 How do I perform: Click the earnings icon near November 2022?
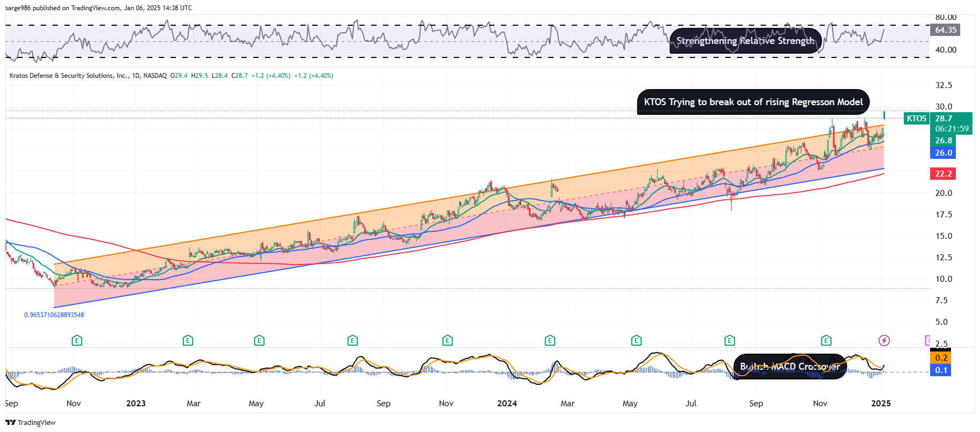77,340
